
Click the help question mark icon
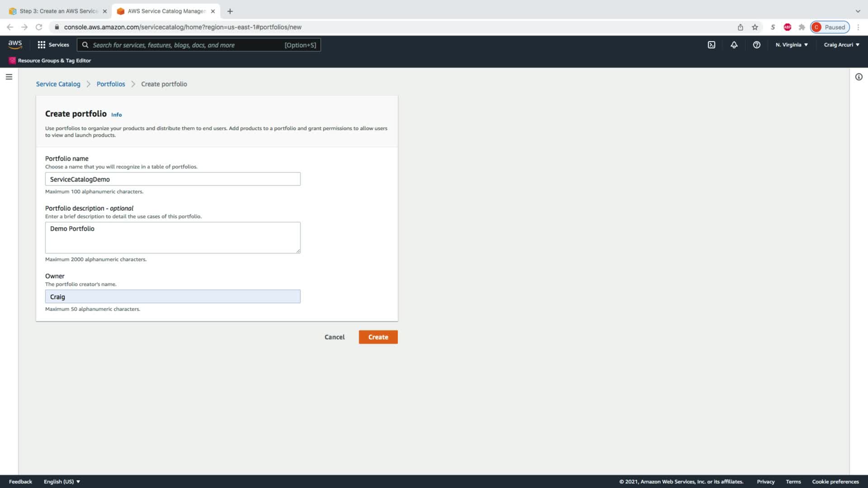click(x=756, y=45)
